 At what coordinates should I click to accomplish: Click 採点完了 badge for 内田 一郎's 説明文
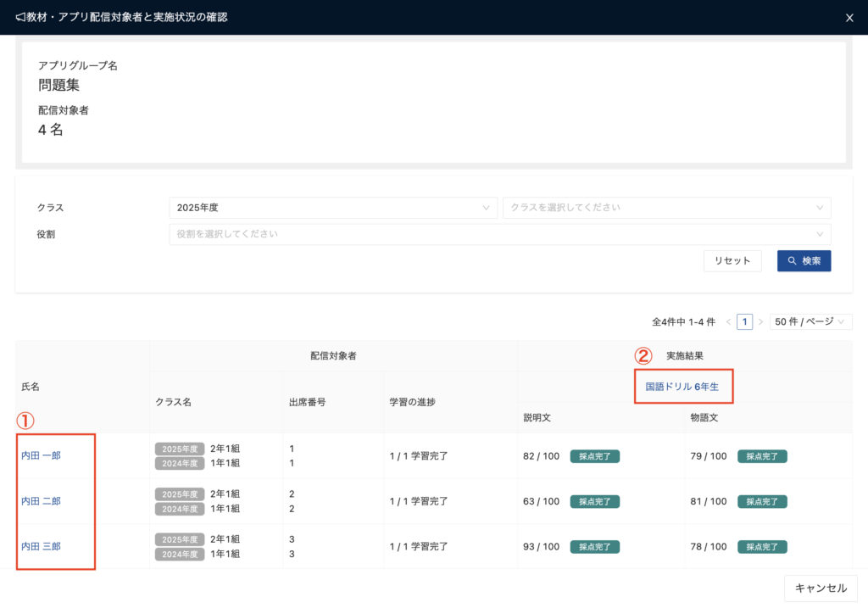click(x=594, y=456)
